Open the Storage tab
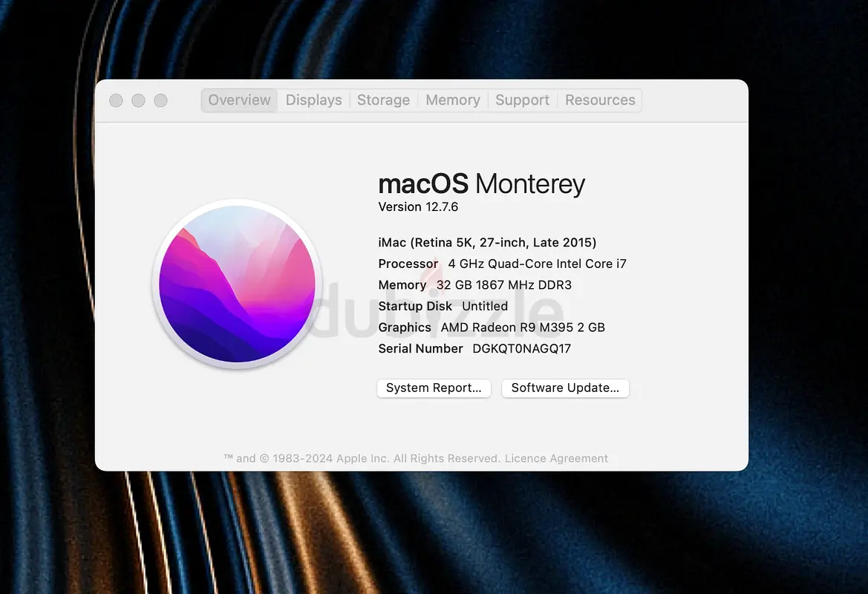Image resolution: width=868 pixels, height=594 pixels. [383, 100]
